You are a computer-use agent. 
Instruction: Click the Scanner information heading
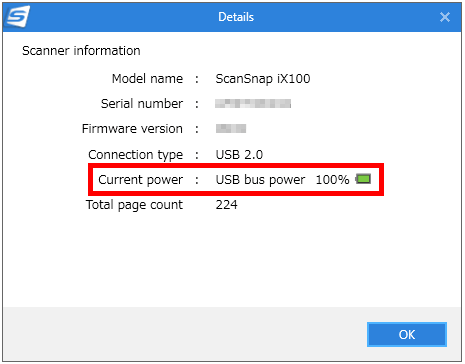coord(81,51)
